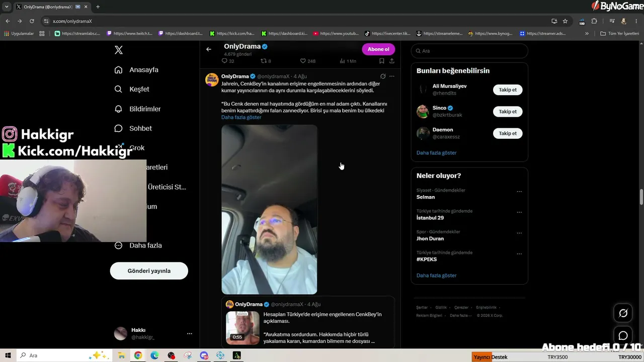Open the floating messages chat button
The height and width of the screenshot is (362, 644).
tap(623, 335)
